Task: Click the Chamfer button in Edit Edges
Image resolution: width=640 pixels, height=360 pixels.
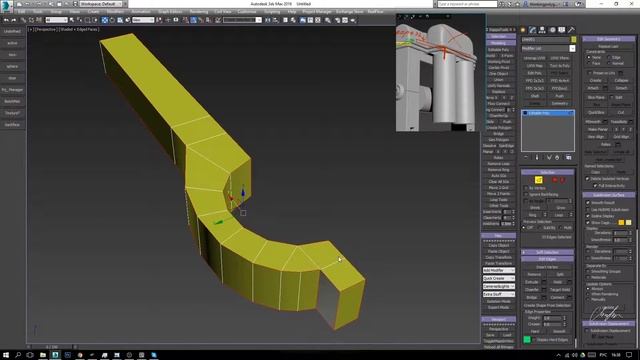Action: (532, 290)
